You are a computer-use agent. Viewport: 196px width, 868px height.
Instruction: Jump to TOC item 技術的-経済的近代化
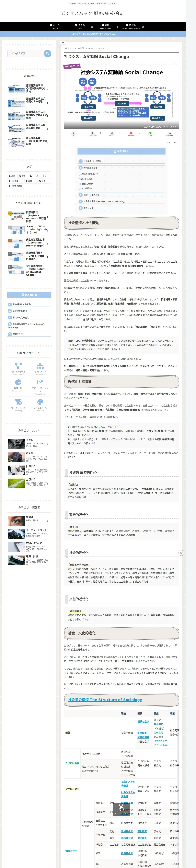click(x=90, y=174)
